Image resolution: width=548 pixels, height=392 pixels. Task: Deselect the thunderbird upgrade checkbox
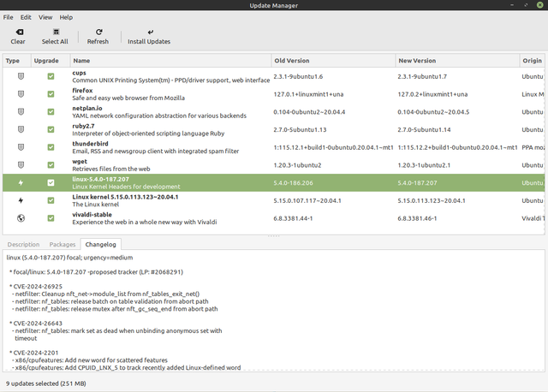coord(51,147)
